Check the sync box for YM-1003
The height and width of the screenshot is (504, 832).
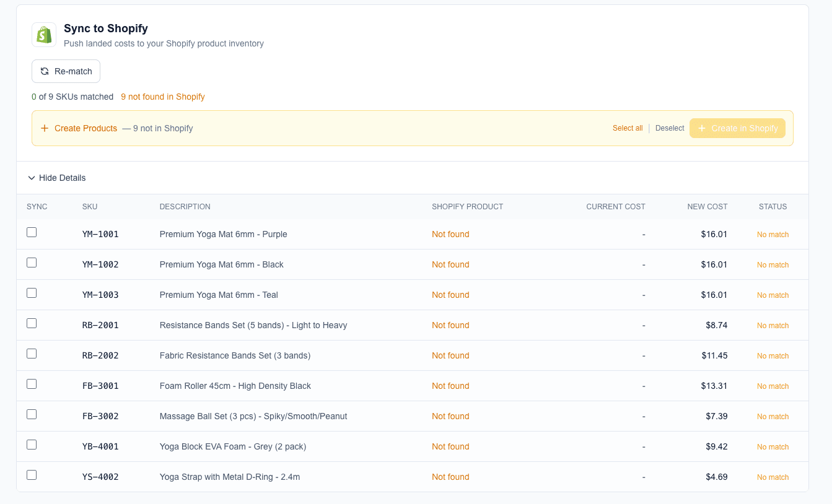32,293
